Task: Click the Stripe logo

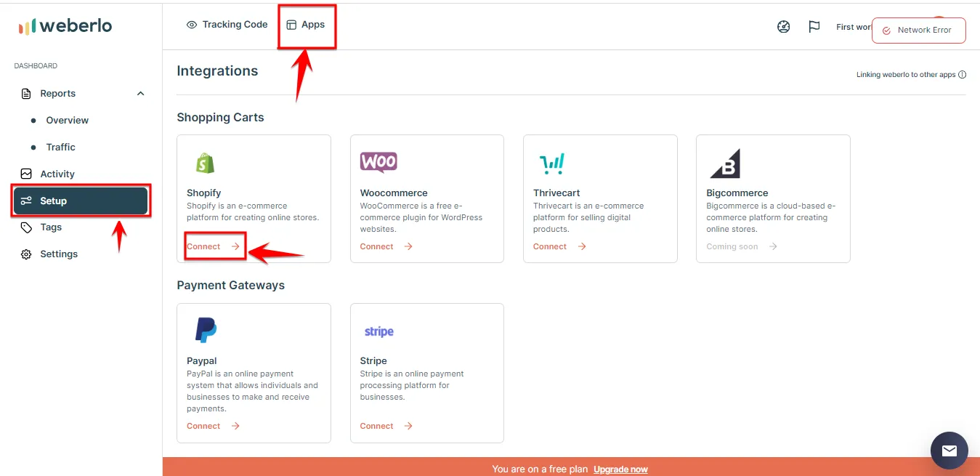Action: (x=378, y=331)
